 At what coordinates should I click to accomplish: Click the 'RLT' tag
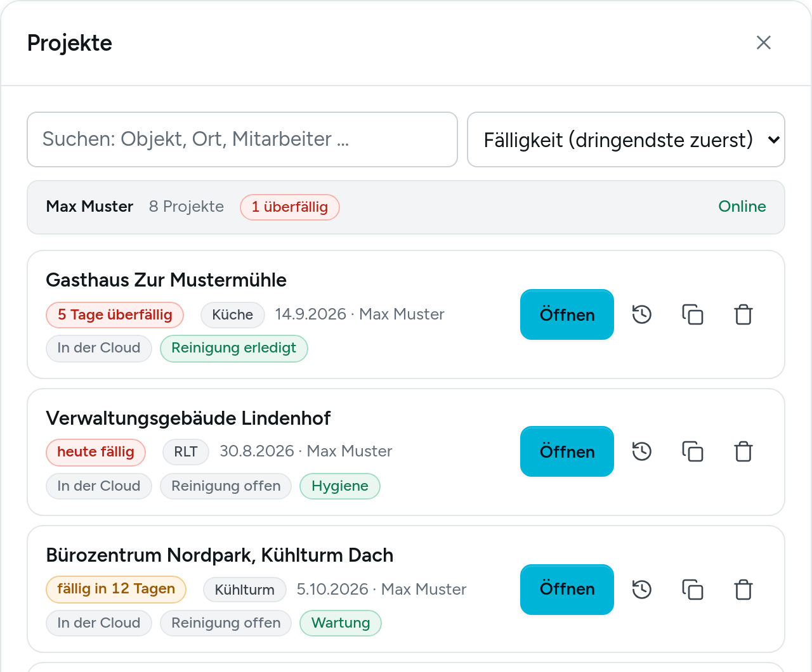pyautogui.click(x=186, y=452)
